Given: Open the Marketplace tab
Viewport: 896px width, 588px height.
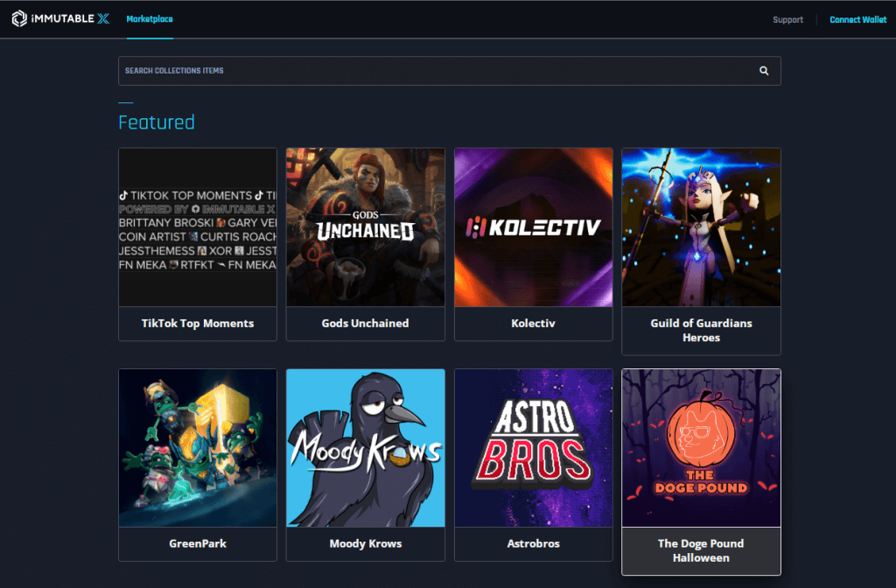Looking at the screenshot, I should 150,19.
